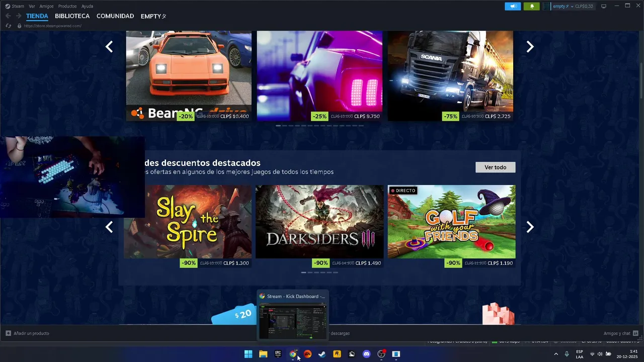Switch ESP LAA keyboard language
This screenshot has height=362, width=644.
tap(580, 354)
